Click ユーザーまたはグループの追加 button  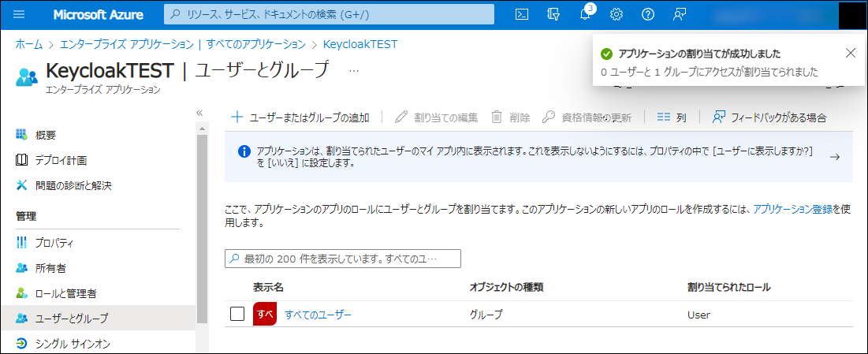[x=300, y=117]
